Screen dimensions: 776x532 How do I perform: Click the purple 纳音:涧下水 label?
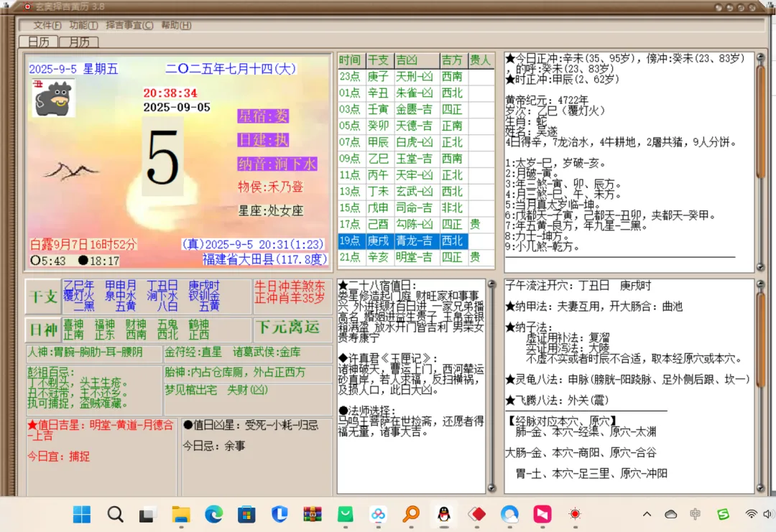[277, 164]
